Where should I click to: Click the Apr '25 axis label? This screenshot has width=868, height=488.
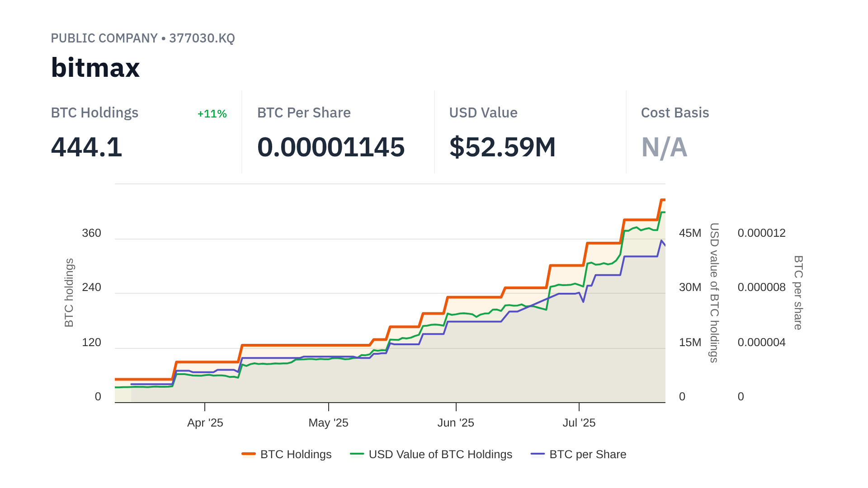pyautogui.click(x=205, y=423)
